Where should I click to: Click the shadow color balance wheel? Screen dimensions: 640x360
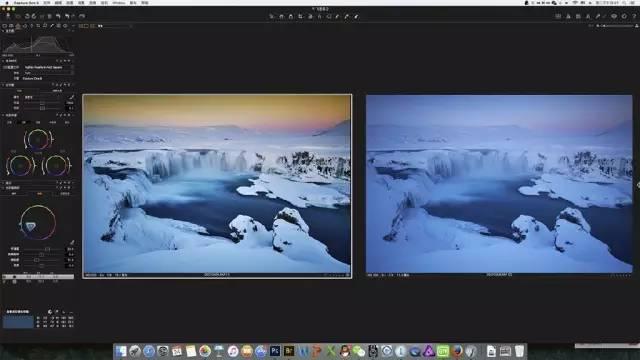coord(20,166)
